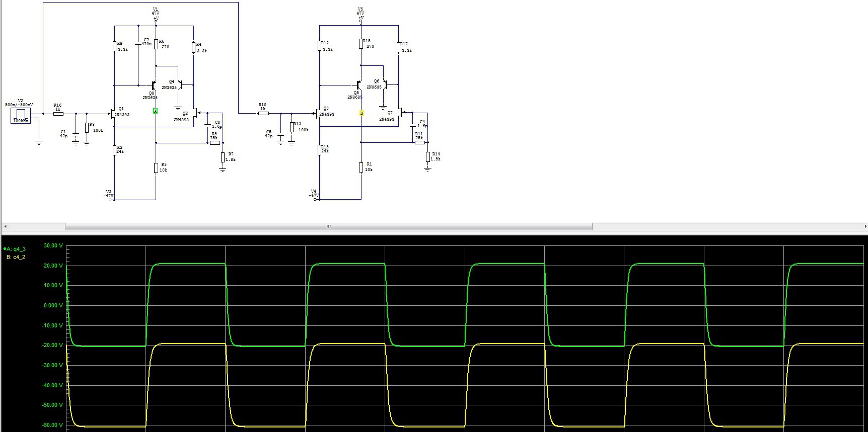Select resistor R18 24k symbol

[x=320, y=149]
